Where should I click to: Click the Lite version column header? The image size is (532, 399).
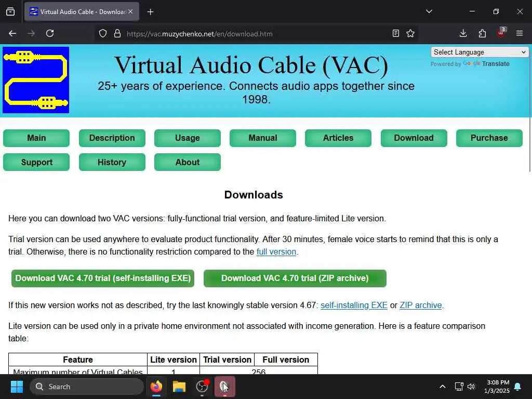coord(174,360)
